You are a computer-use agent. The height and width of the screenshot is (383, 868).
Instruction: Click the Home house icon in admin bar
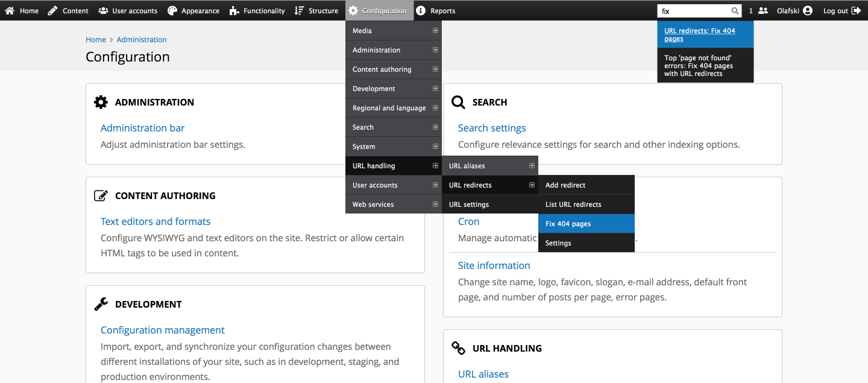(x=10, y=11)
